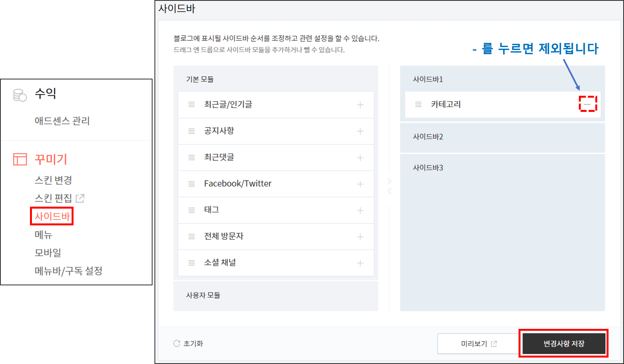Add Facebook/Twitter module with plus icon
This screenshot has height=364, width=624.
[360, 184]
